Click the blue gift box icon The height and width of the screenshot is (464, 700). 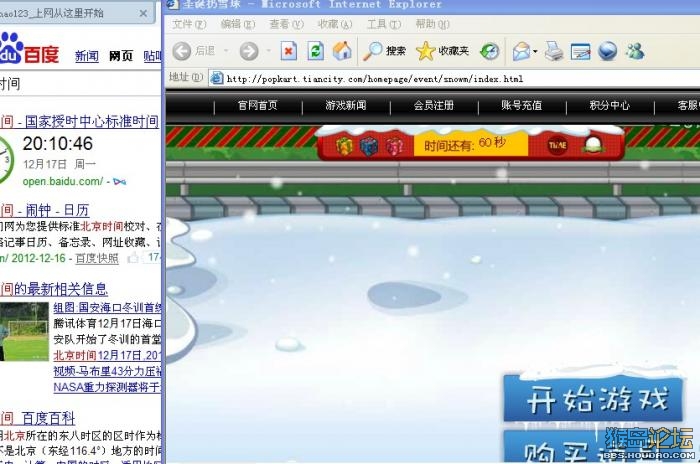coord(369,146)
